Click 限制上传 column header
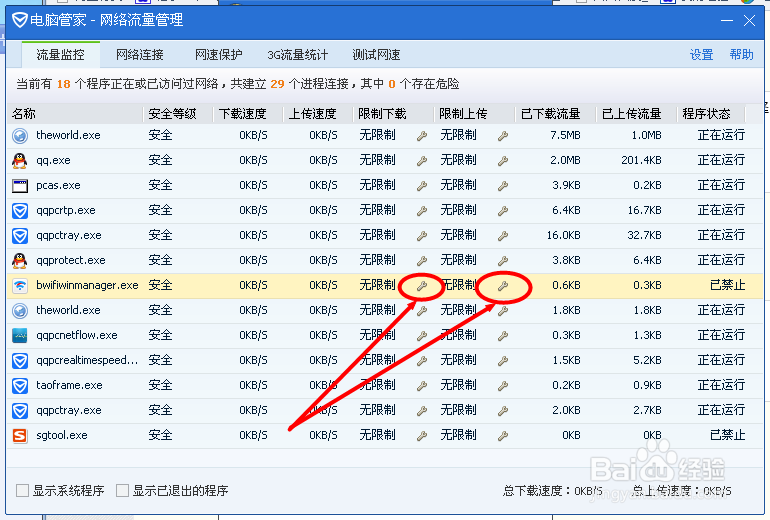Screen dimensions: 770x520 [474, 114]
